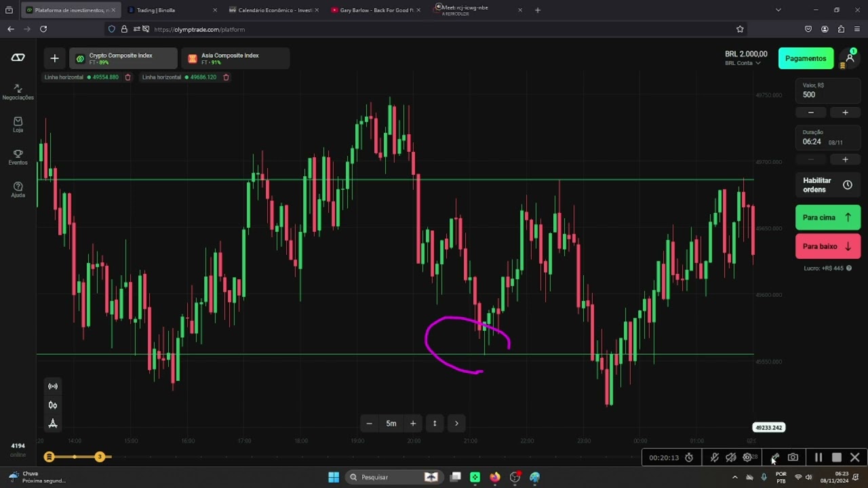Show hidden system tray icons
The height and width of the screenshot is (488, 868).
coord(734,477)
